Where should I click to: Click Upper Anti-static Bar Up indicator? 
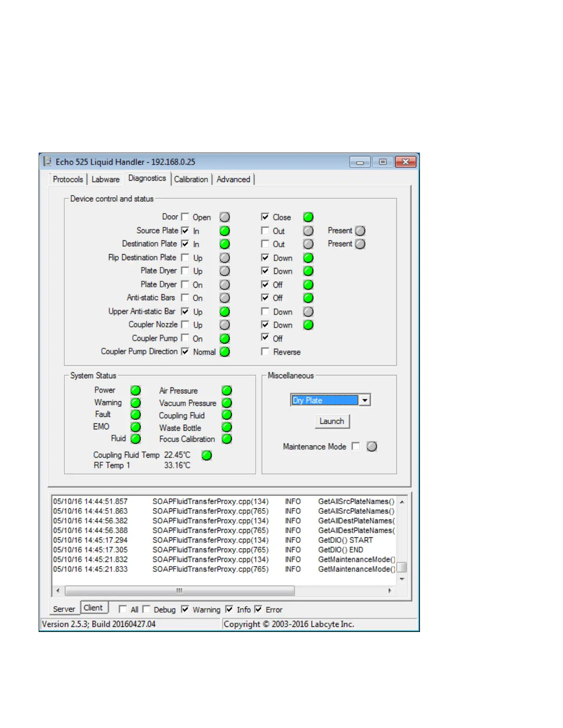click(224, 312)
